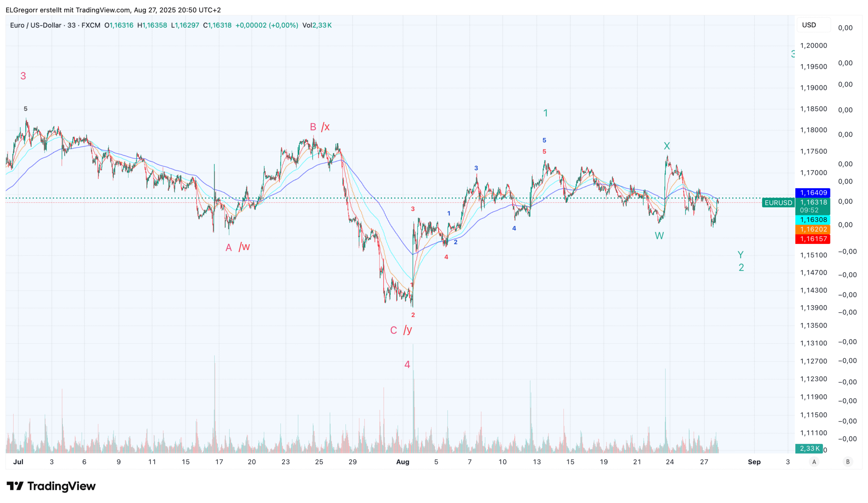
Task: Toggle the B scale button
Action: 848,462
